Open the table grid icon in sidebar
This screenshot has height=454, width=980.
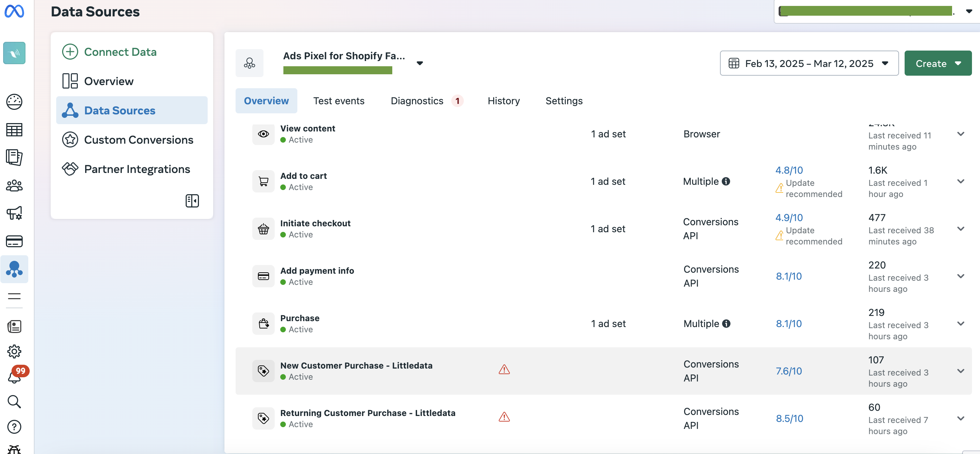click(14, 130)
